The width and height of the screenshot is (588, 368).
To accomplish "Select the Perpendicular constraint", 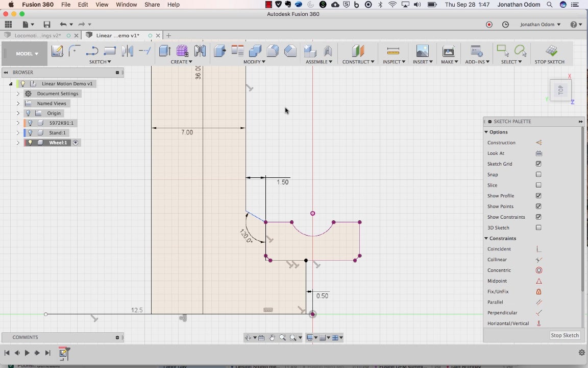I will pyautogui.click(x=538, y=313).
